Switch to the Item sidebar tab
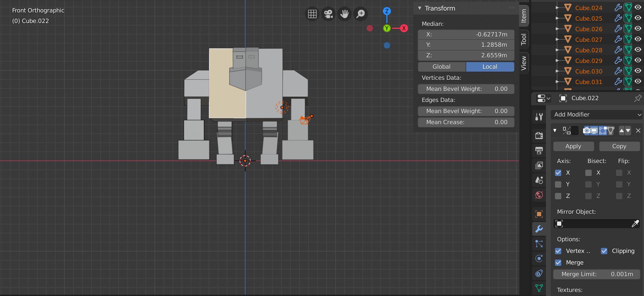644x296 pixels. click(x=524, y=16)
